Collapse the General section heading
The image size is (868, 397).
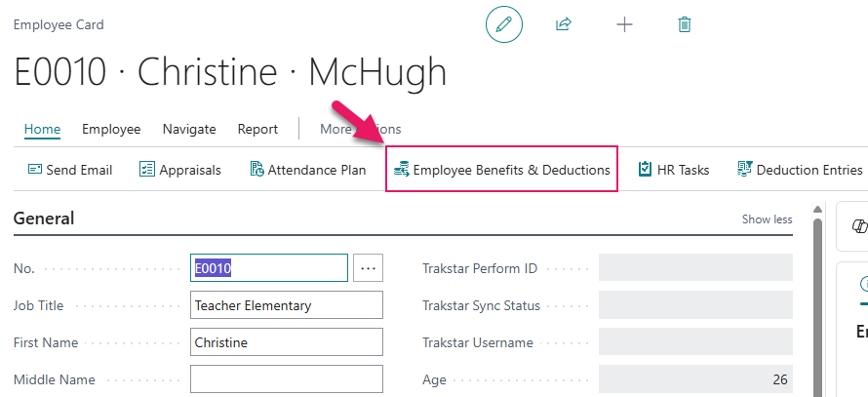44,218
